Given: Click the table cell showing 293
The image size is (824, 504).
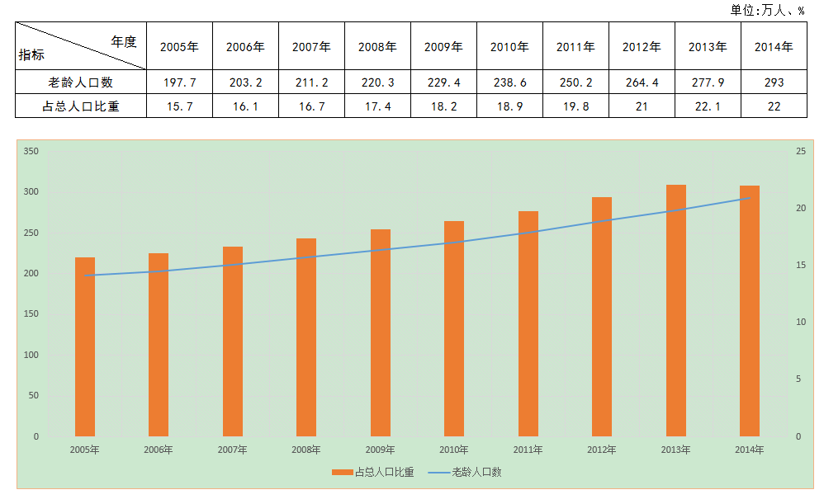Looking at the screenshot, I should pos(774,82).
